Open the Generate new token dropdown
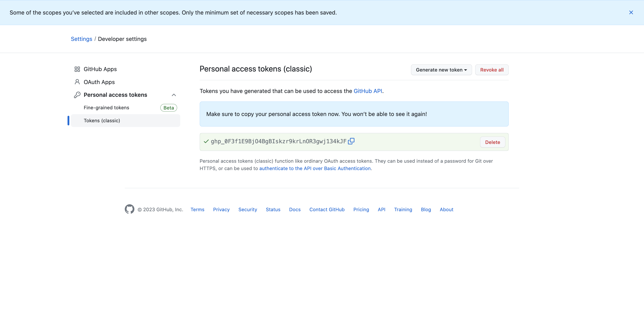Viewport: 644px width, 329px height. (x=441, y=70)
